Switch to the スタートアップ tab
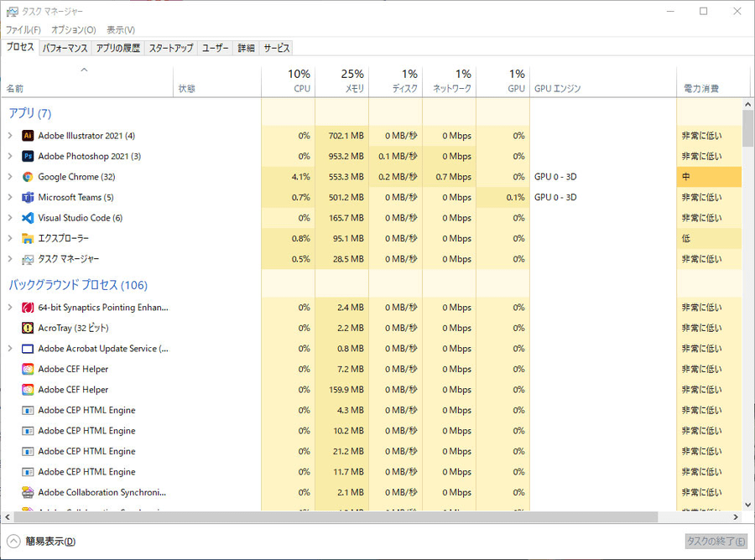The height and width of the screenshot is (560, 755). pyautogui.click(x=171, y=48)
